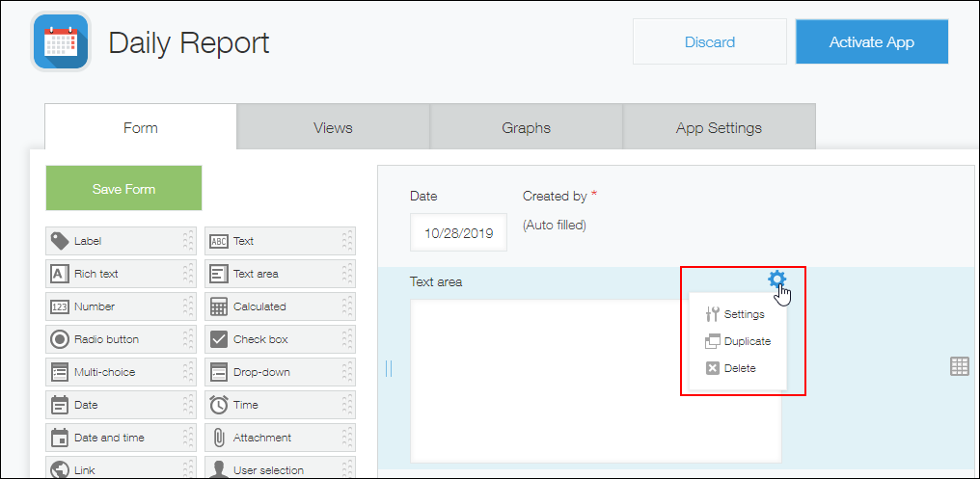
Task: Select the Radio button field
Action: [121, 339]
